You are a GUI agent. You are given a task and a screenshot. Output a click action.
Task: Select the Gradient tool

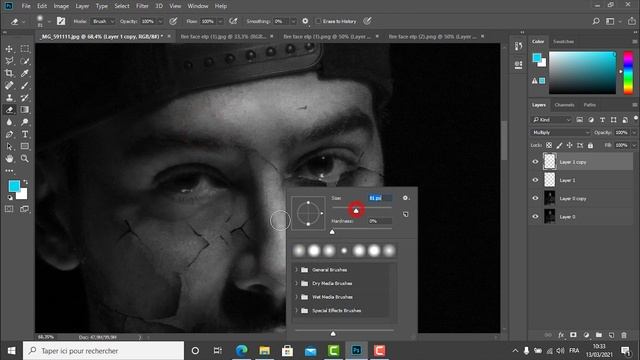pyautogui.click(x=24, y=109)
